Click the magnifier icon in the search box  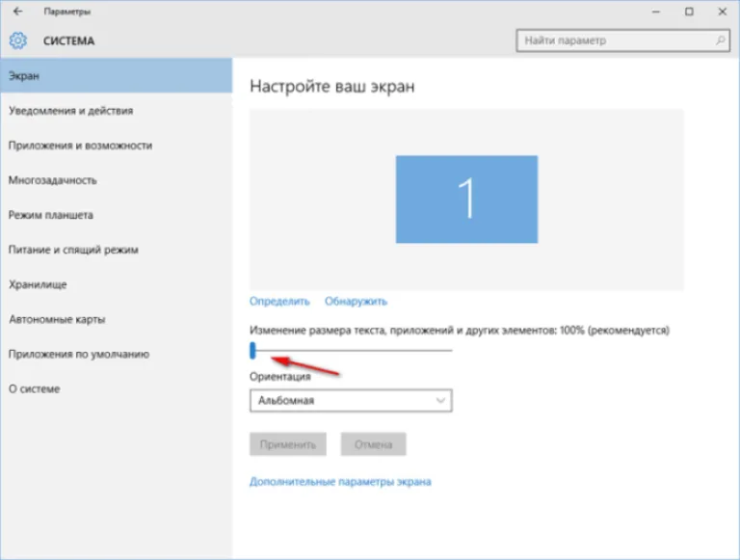click(x=720, y=40)
